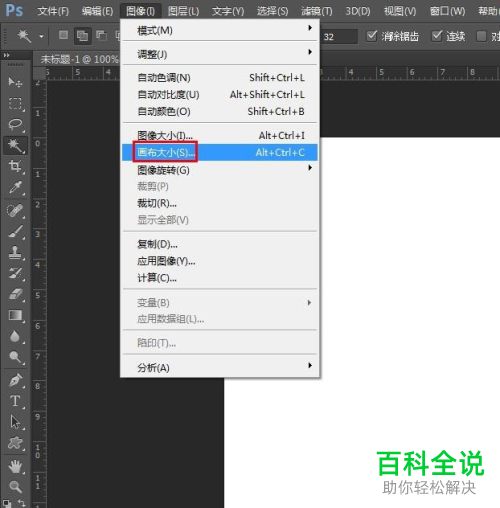Open the 分析(A) submenu
The image size is (500, 508).
tap(220, 367)
